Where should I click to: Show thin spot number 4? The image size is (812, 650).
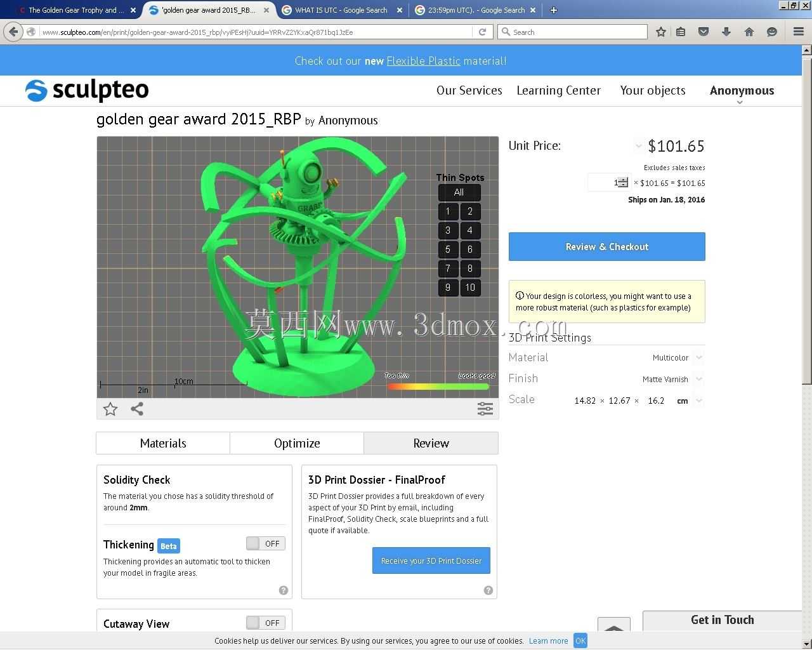[470, 231]
